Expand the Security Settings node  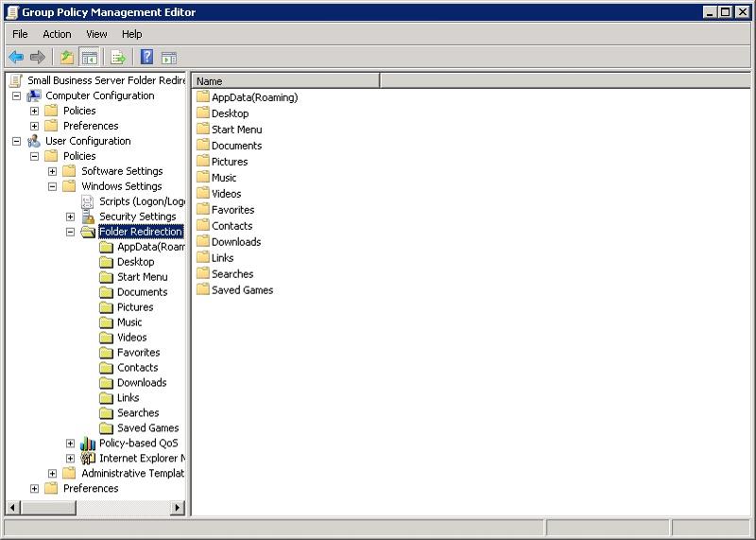70,217
